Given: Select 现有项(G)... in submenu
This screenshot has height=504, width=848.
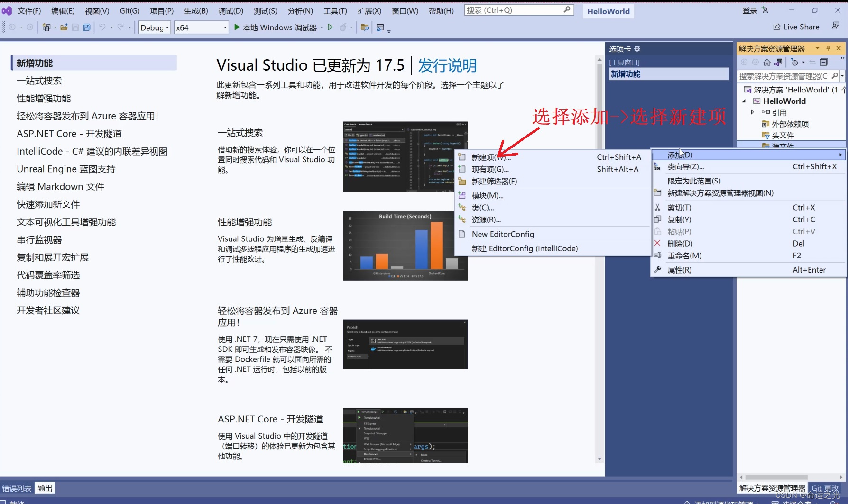Looking at the screenshot, I should [x=553, y=169].
